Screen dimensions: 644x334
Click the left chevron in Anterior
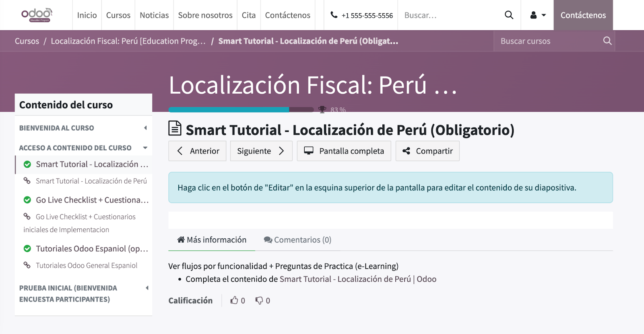coord(180,151)
